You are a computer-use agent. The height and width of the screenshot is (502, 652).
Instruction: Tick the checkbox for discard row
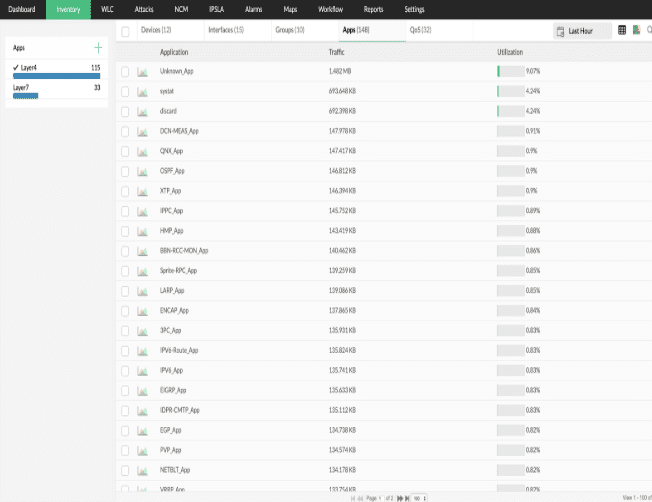125,111
